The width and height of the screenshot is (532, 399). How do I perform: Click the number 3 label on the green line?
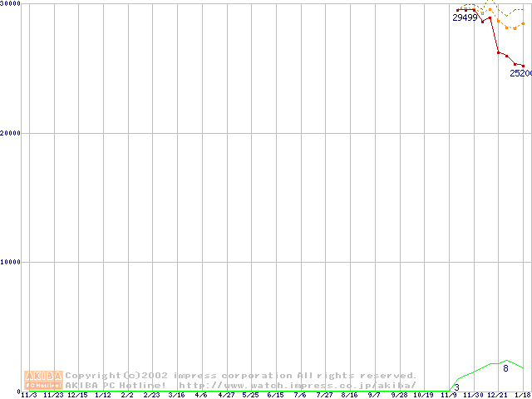(x=456, y=387)
